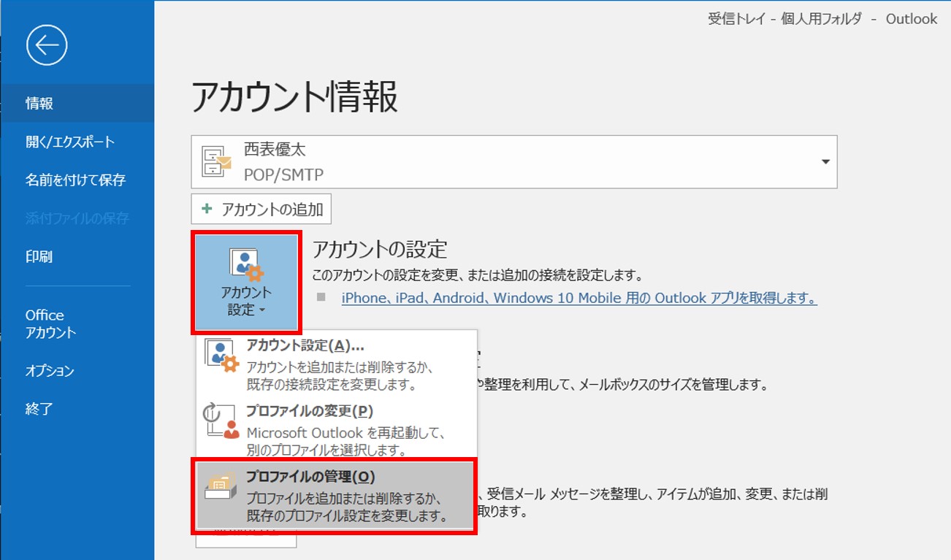This screenshot has width=951, height=560.
Task: Expand the 西表優太 POP/SMTP account dropdown
Action: [x=514, y=162]
